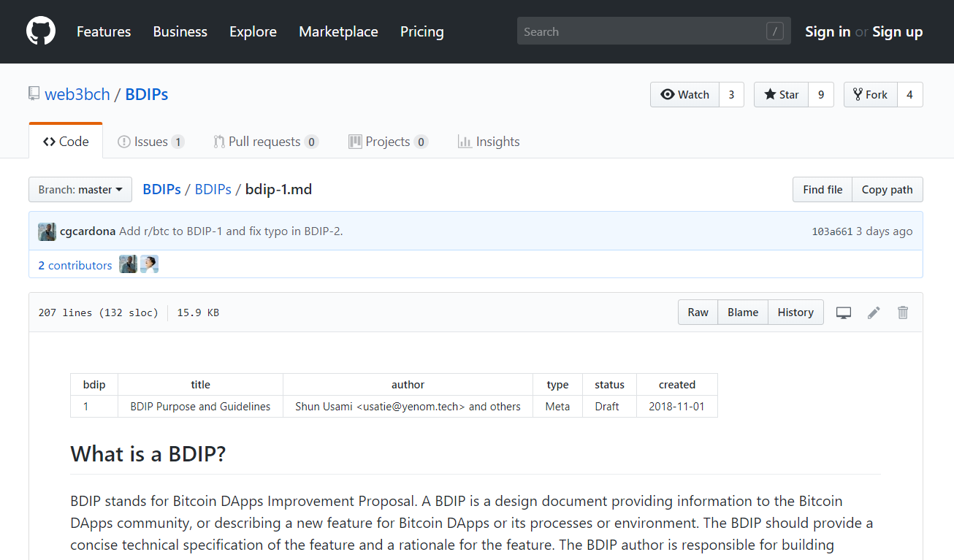Expand the Branch: master dropdown
This screenshot has height=560, width=954.
[80, 190]
